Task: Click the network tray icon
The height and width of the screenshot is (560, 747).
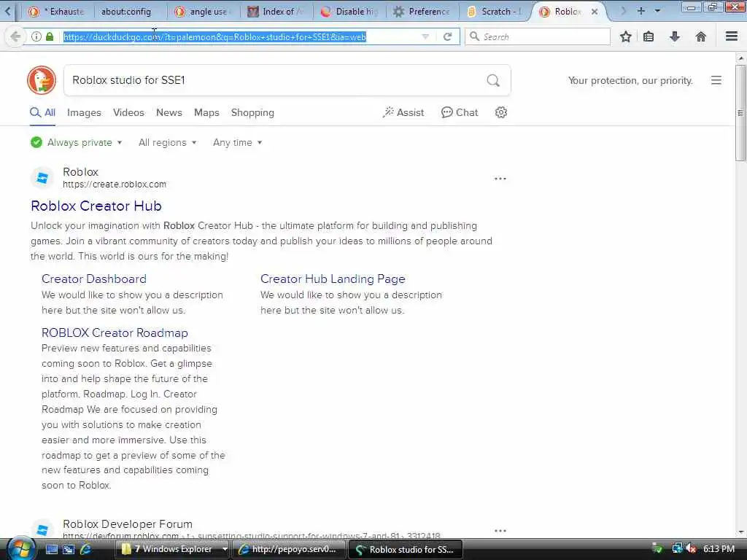Action: (x=677, y=549)
